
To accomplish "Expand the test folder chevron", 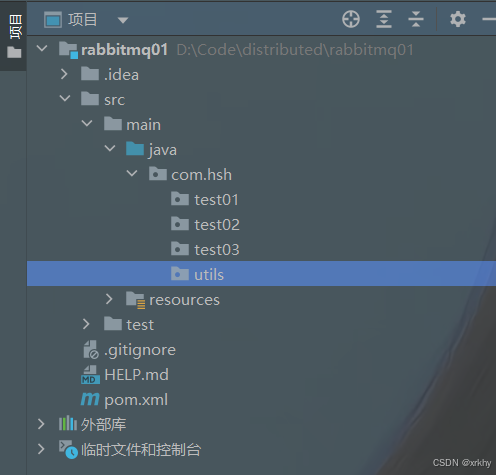I will (86, 324).
